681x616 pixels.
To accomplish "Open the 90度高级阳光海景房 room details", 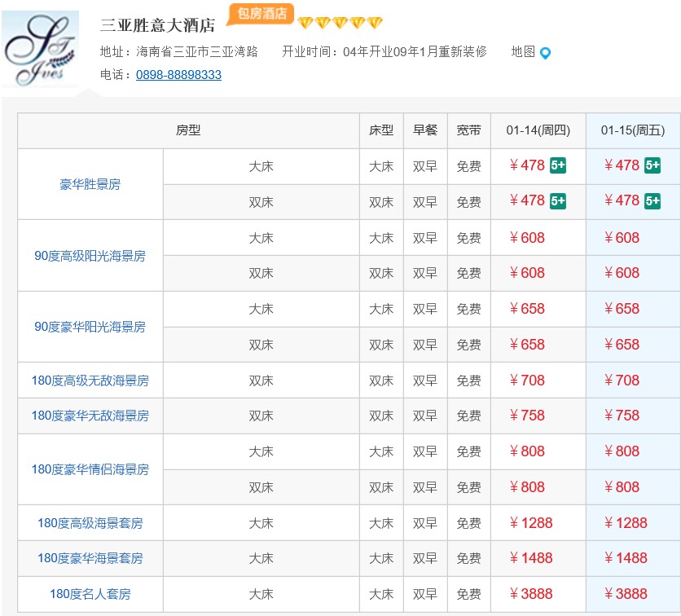I will [90, 256].
